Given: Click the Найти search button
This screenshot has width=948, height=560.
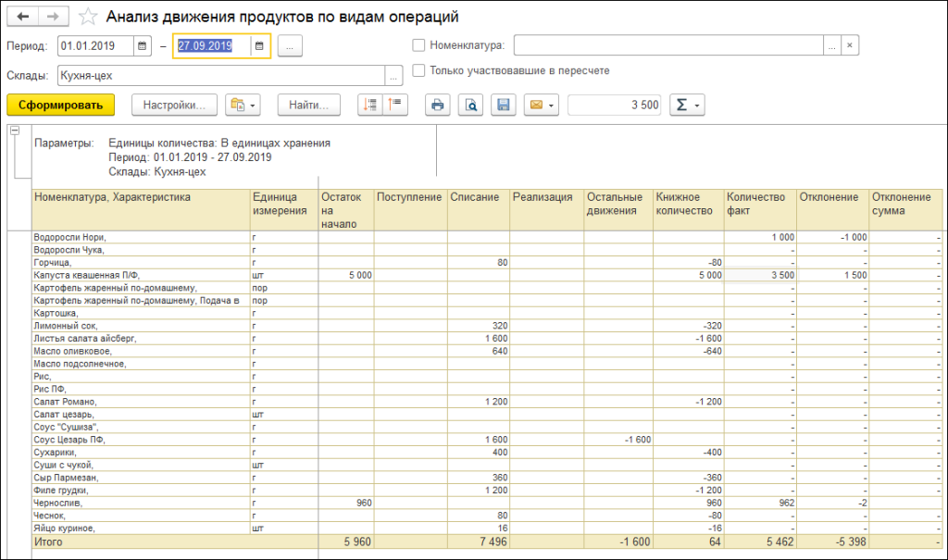Looking at the screenshot, I should click(309, 105).
